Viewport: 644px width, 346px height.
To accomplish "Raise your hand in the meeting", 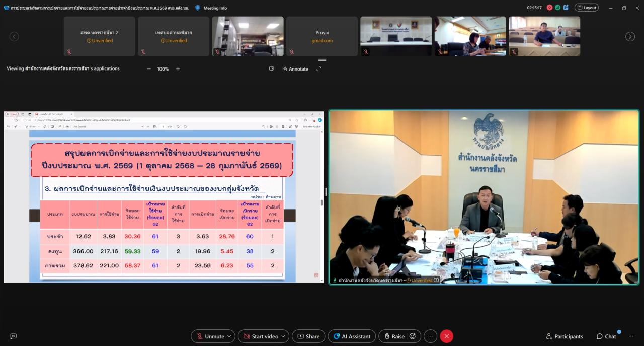I will pyautogui.click(x=394, y=336).
